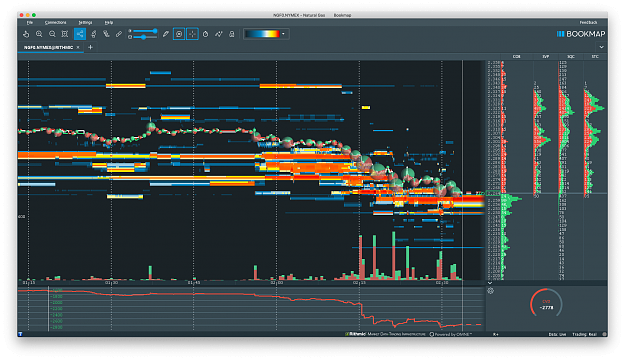The image size is (625, 360).
Task: Click the icon right of share button
Action: (94, 34)
